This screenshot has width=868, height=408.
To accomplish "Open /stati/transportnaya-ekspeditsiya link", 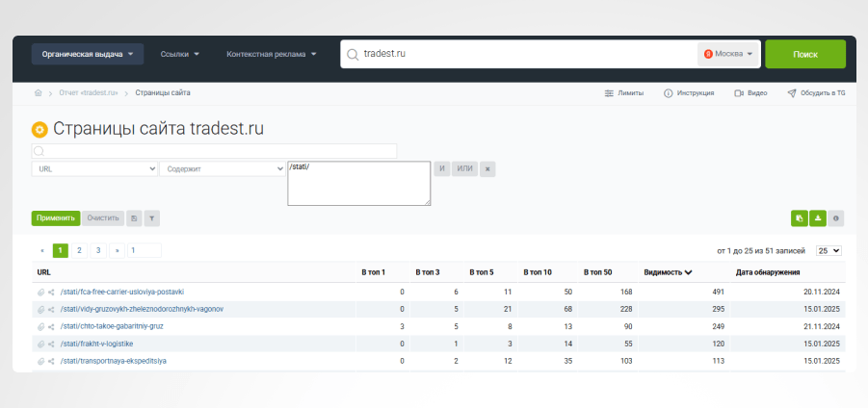I will point(114,361).
